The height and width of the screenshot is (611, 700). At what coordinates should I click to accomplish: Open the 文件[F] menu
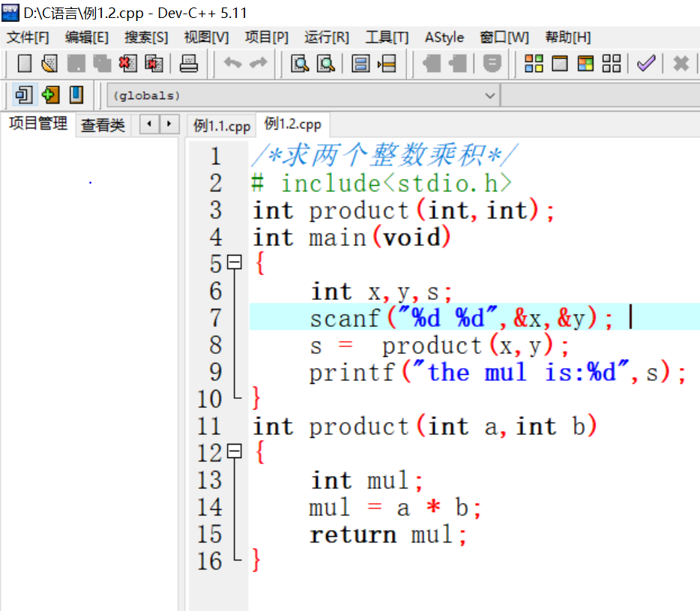click(x=28, y=37)
